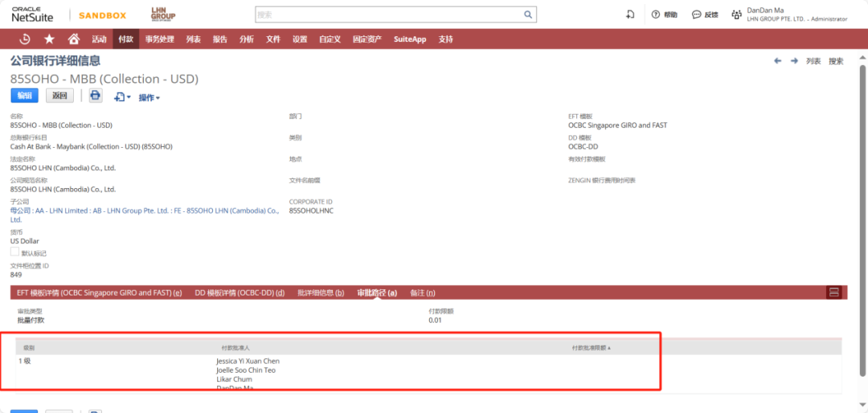Open the 付款 menu

pos(125,39)
